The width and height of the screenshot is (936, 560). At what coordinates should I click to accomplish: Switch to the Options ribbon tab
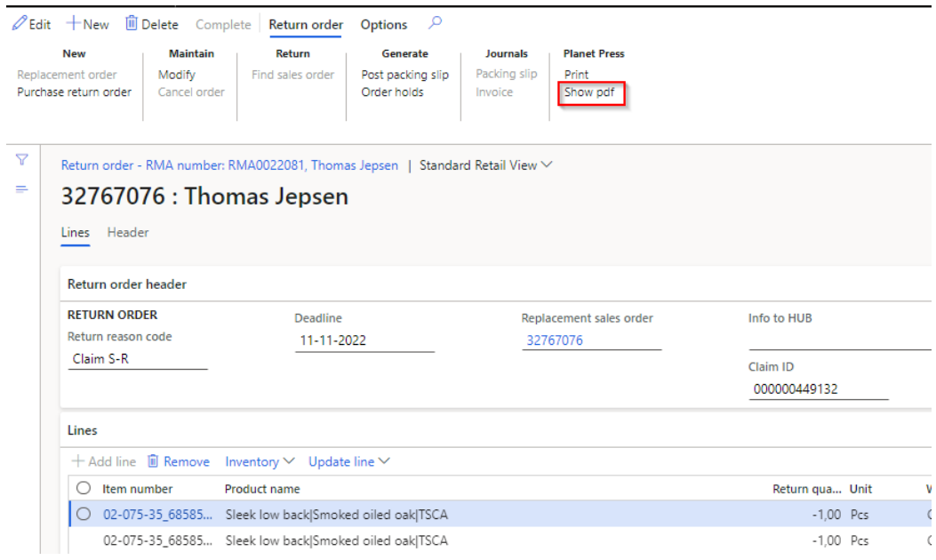[383, 25]
